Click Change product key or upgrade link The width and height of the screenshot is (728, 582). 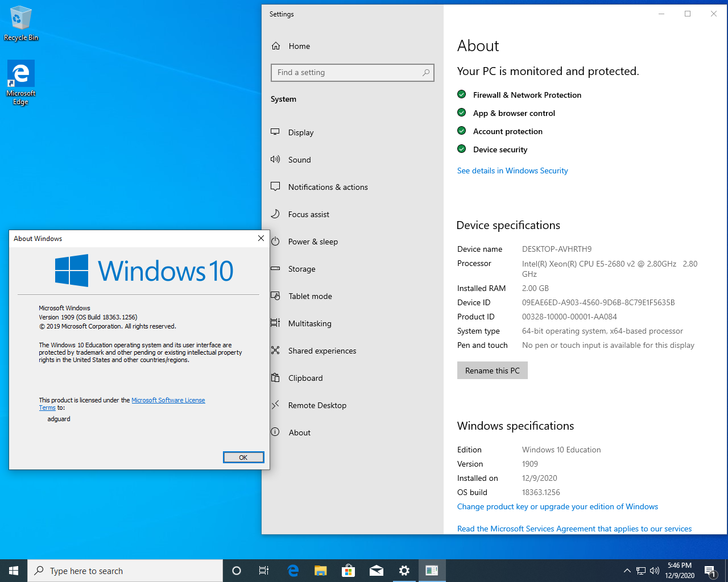pos(557,506)
